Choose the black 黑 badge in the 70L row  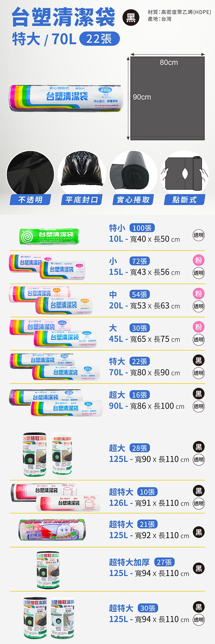tap(199, 360)
